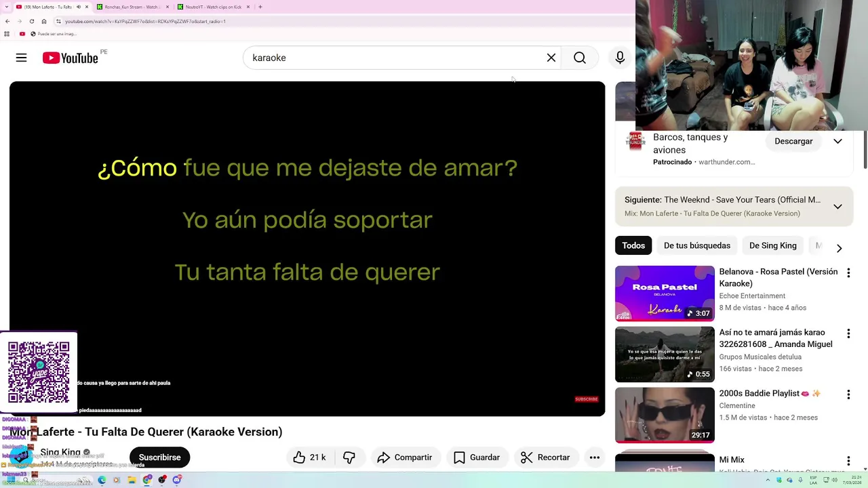Open 2000s Baddie Playlist thumbnail
Viewport: 868px width, 488px height.
665,415
